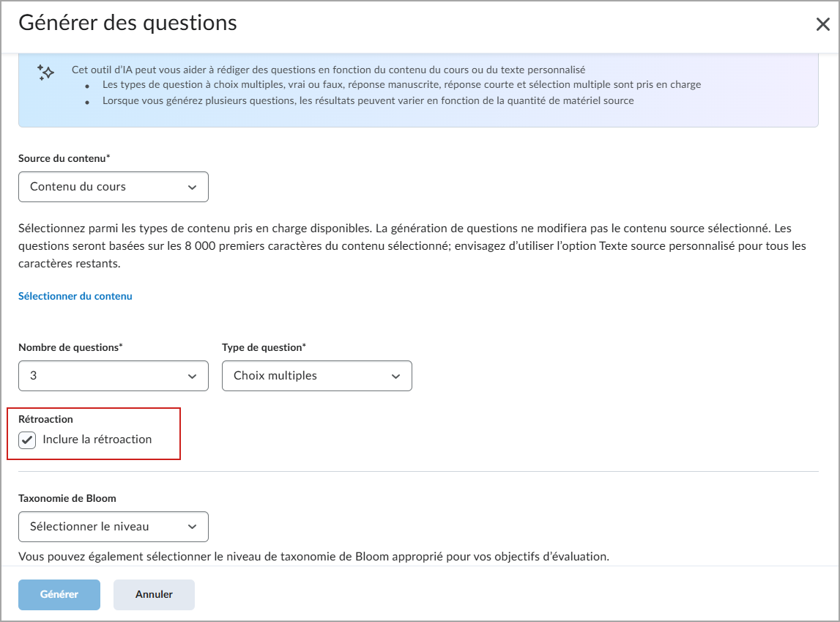Click the chevron arrow beside Contenu du cours
Screen dimensions: 840x622
[192, 188]
